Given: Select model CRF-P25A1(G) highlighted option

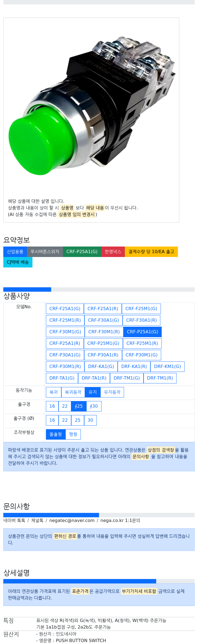Looking at the screenshot, I should pos(142,332).
